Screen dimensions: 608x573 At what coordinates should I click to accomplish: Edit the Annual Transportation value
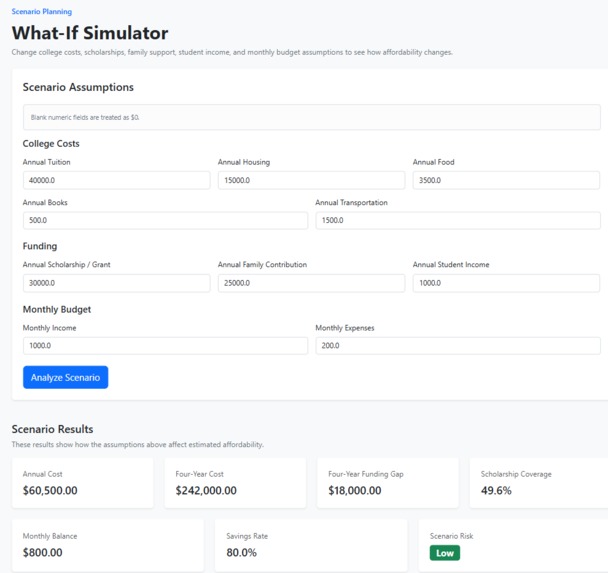pos(458,220)
